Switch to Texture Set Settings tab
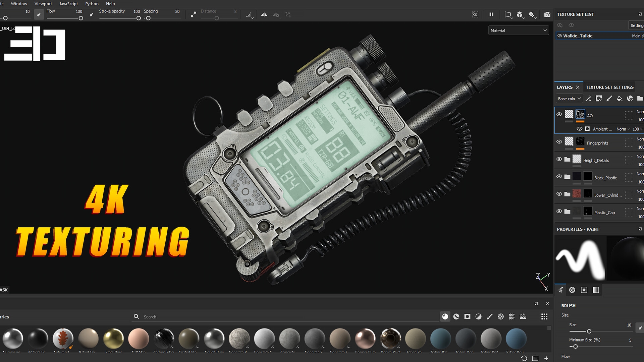The width and height of the screenshot is (644, 362). (609, 87)
